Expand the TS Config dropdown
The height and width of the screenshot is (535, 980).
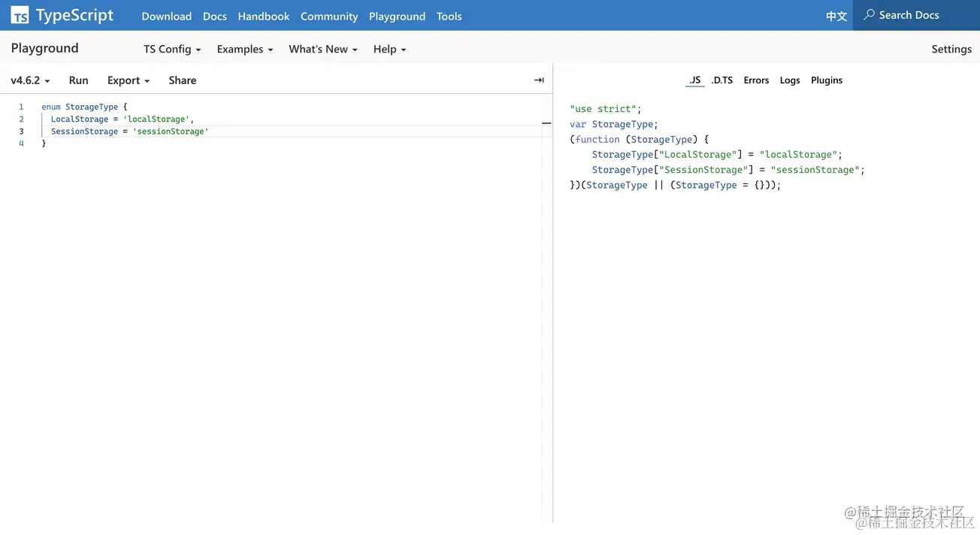[172, 49]
